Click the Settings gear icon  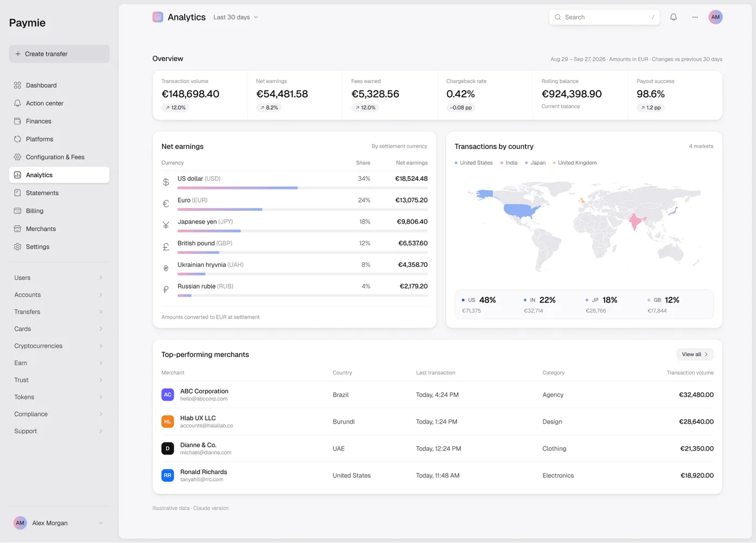(18, 247)
